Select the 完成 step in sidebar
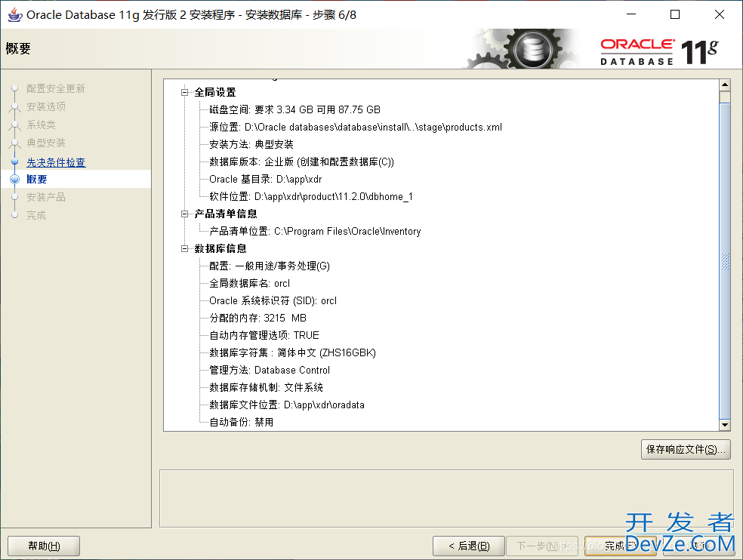743x560 pixels. [x=36, y=215]
